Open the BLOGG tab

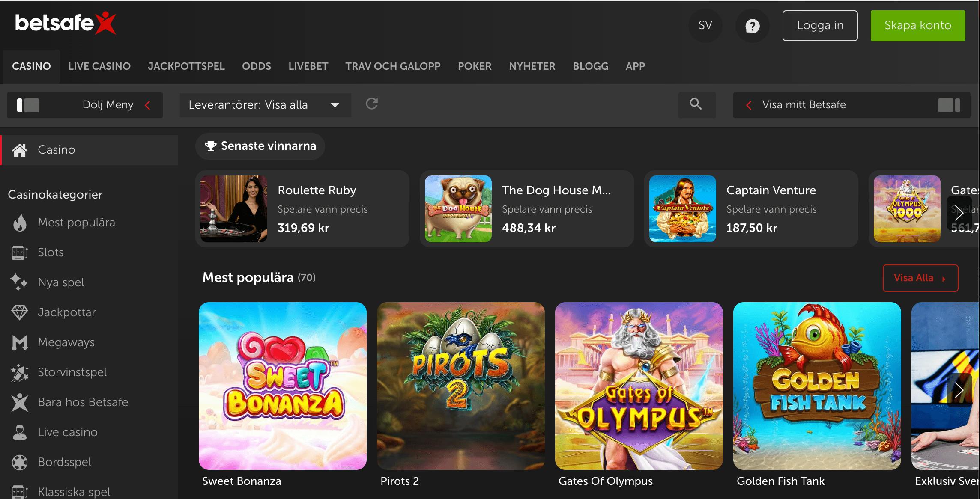[591, 66]
